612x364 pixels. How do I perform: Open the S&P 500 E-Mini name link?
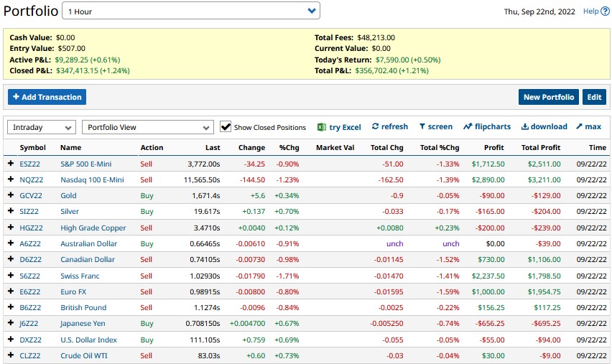coord(86,164)
